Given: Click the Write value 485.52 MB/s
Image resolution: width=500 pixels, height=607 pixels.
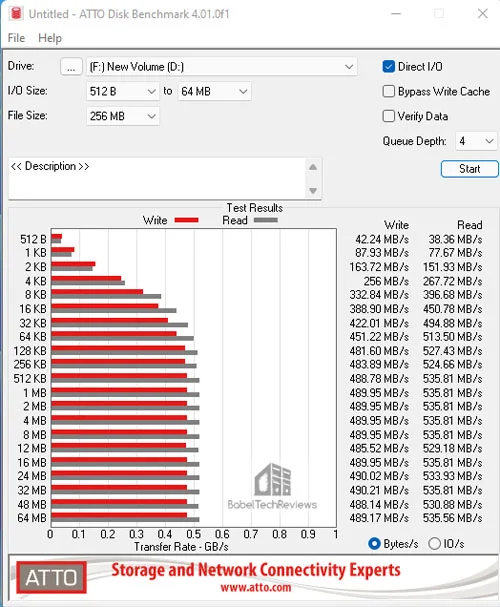Looking at the screenshot, I should [x=379, y=448].
